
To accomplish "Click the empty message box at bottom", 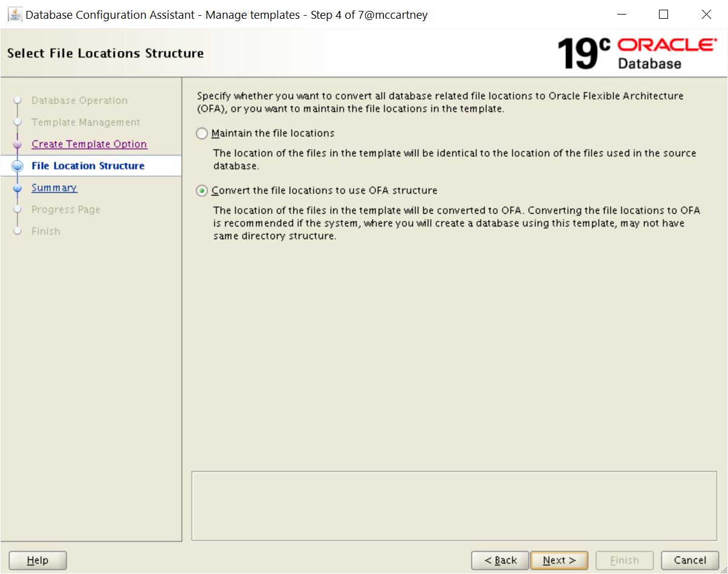I will [x=454, y=506].
